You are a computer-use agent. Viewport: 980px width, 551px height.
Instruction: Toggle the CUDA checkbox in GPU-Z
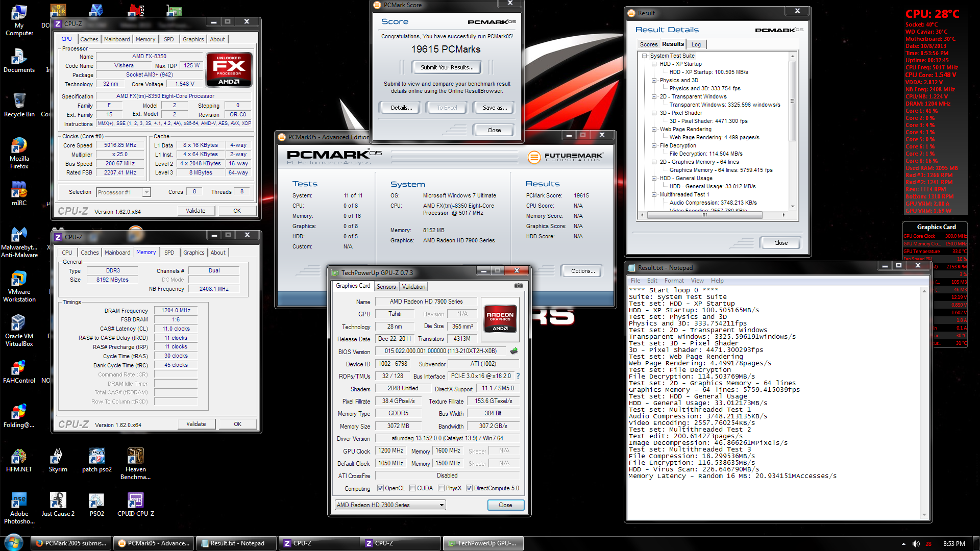pos(412,488)
